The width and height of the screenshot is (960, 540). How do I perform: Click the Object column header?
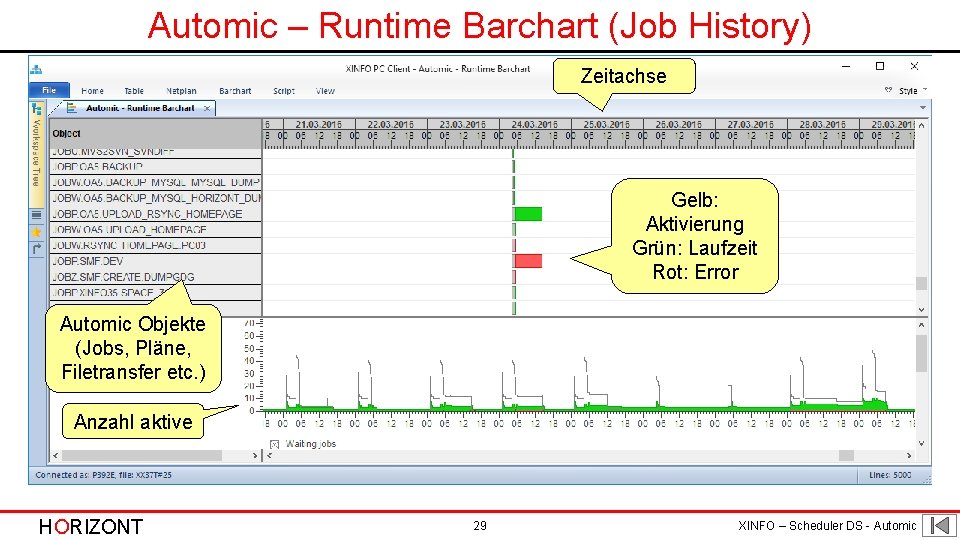coord(156,133)
